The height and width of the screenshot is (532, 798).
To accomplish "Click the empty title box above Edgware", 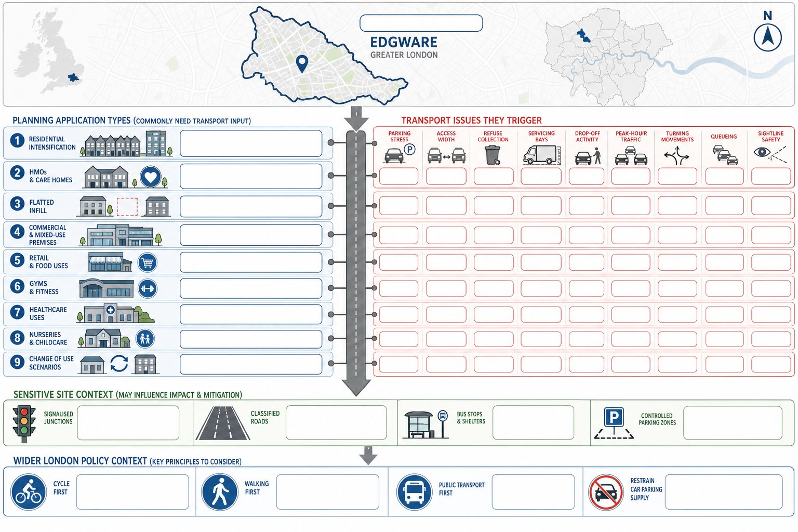I will point(421,23).
